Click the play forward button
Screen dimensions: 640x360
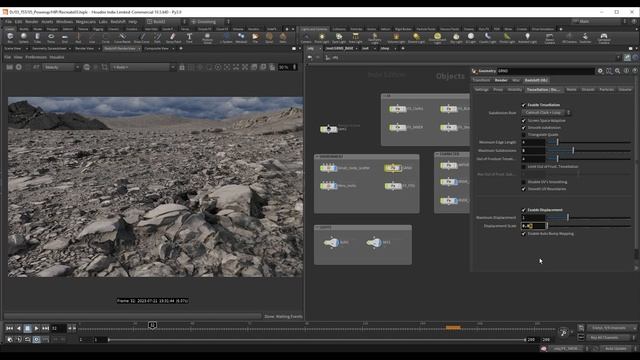(36, 328)
